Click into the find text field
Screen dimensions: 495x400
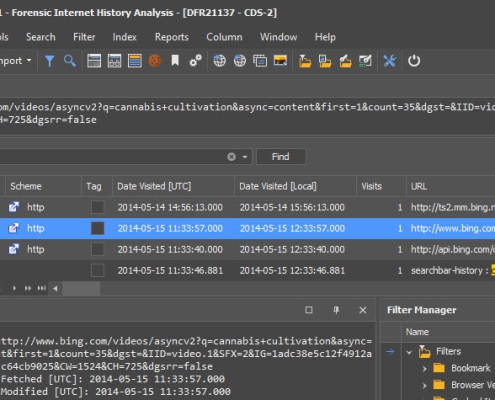tap(112, 157)
